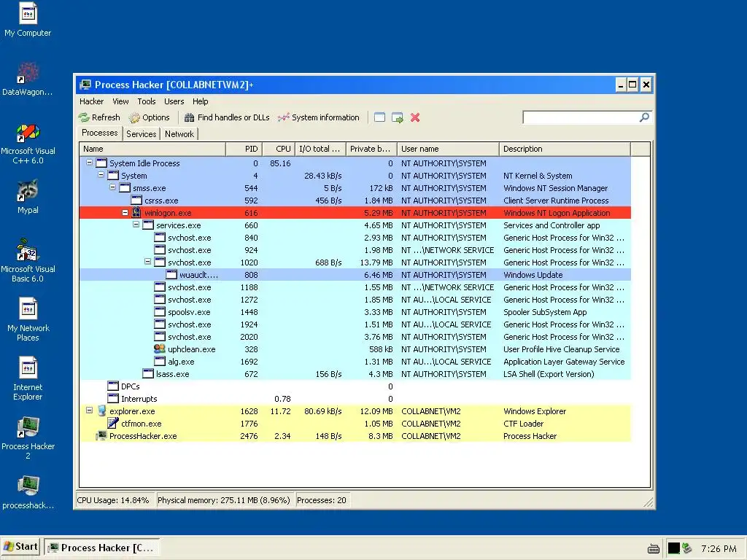Viewport: 747px width, 560px height.
Task: Collapse the services.exe tree node
Action: pyautogui.click(x=136, y=225)
